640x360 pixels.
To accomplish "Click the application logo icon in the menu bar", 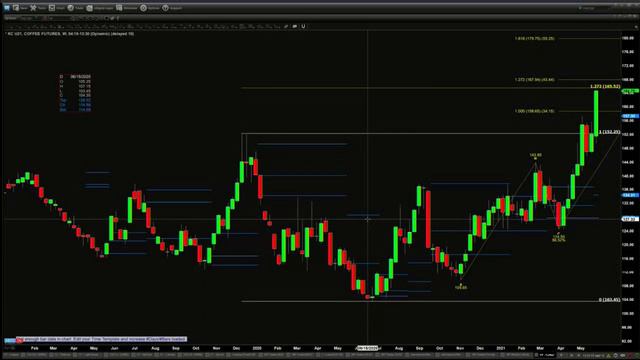I will pos(7,8).
